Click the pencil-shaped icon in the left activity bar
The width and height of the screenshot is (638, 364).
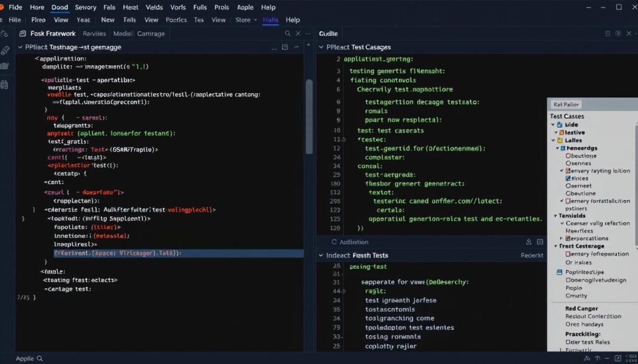[5, 50]
